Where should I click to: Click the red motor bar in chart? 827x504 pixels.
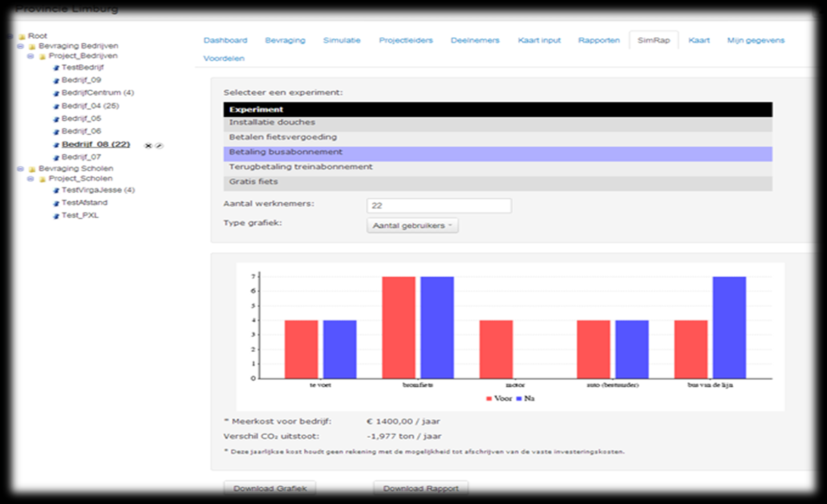496,350
